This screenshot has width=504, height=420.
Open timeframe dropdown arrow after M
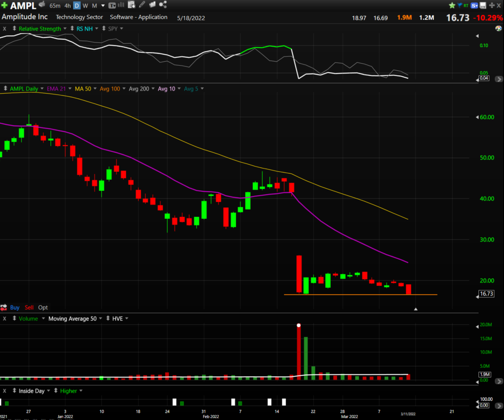pos(103,6)
